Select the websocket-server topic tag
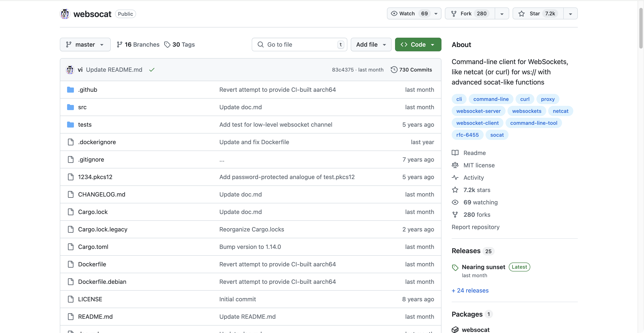 [x=478, y=111]
